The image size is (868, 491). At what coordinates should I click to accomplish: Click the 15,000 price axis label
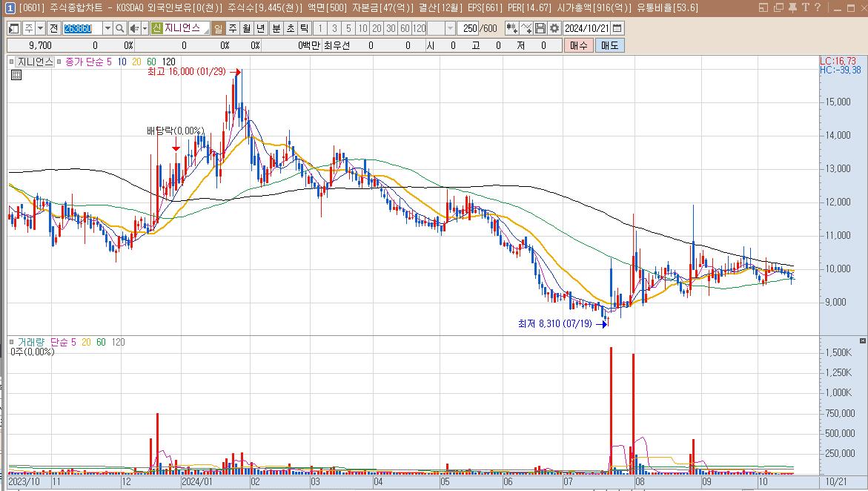(x=838, y=102)
